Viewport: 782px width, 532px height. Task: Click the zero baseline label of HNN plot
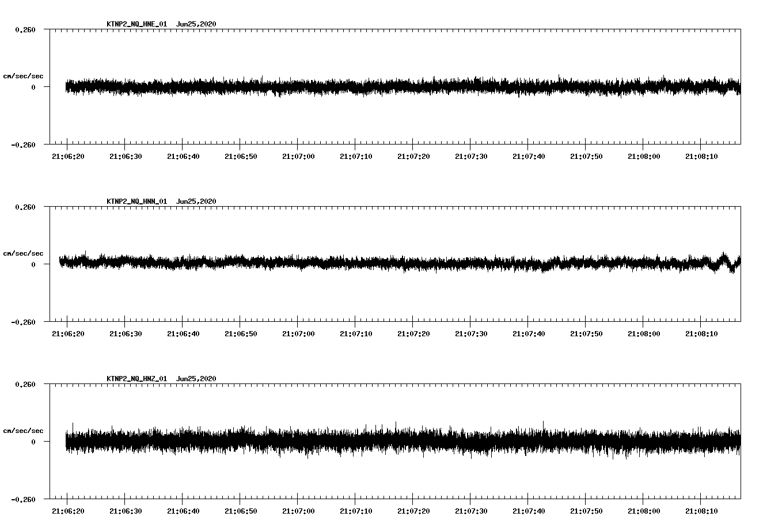click(x=33, y=265)
